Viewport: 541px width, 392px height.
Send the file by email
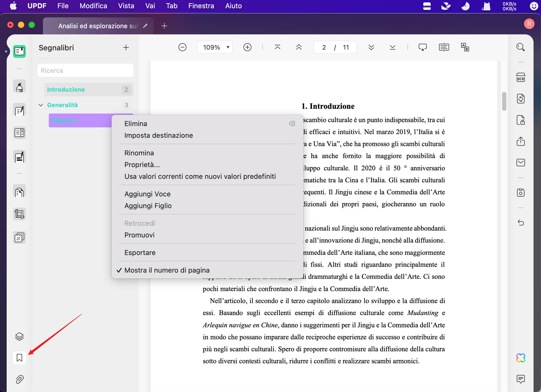coord(520,163)
